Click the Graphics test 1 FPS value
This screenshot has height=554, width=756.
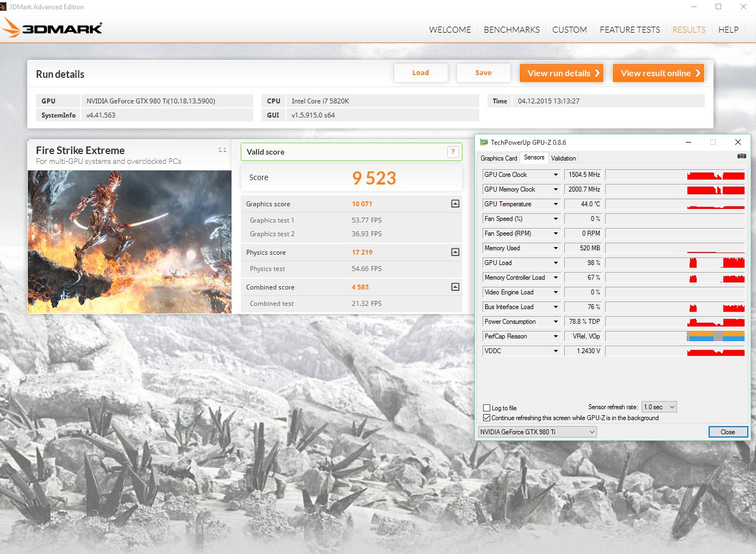367,220
